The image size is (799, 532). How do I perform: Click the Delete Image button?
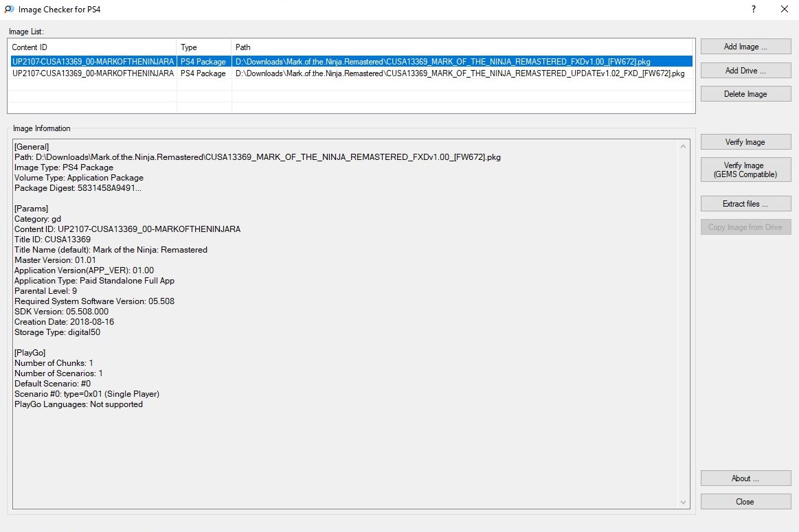(x=745, y=93)
